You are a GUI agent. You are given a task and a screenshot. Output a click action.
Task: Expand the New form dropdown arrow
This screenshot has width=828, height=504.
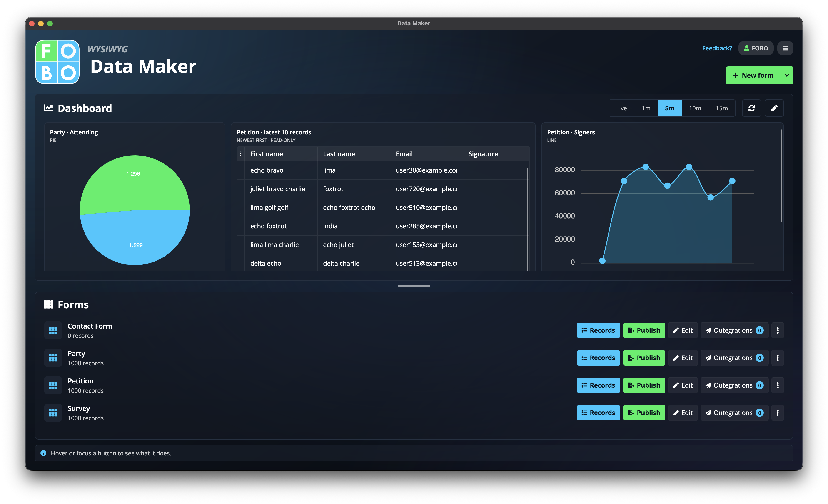(x=786, y=75)
